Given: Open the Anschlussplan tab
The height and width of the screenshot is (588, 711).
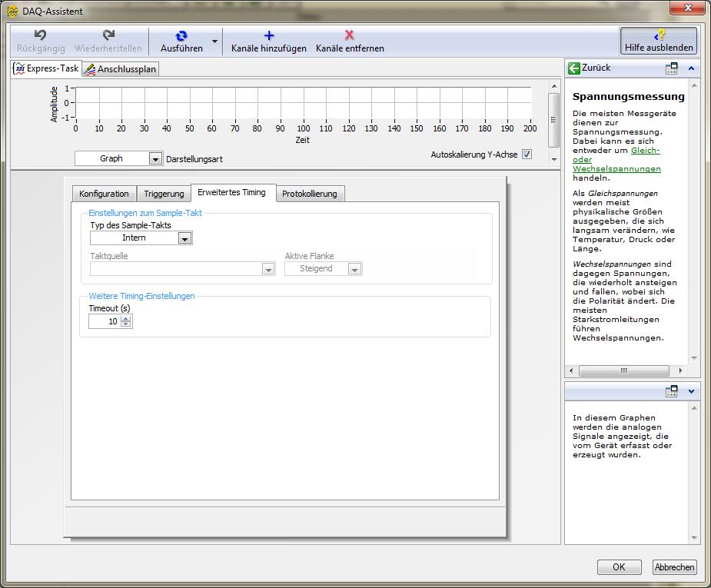Looking at the screenshot, I should [121, 69].
